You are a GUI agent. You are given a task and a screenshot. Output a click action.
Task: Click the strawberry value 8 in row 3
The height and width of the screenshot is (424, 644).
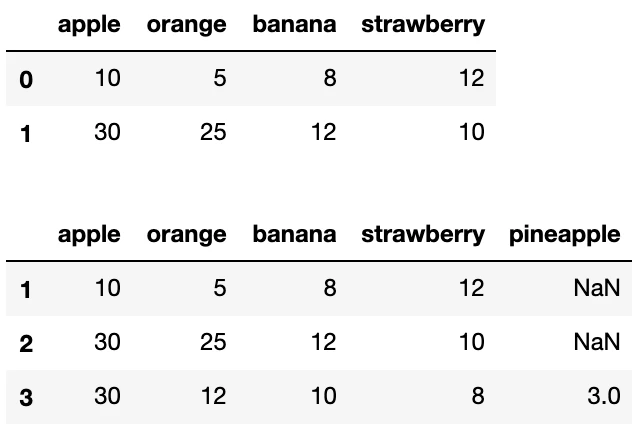[x=478, y=396]
